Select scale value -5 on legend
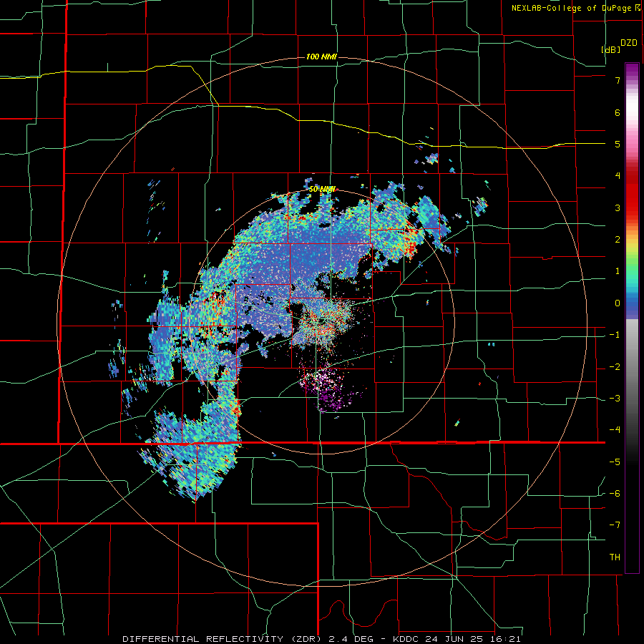This screenshot has width=644, height=644. pos(615,462)
